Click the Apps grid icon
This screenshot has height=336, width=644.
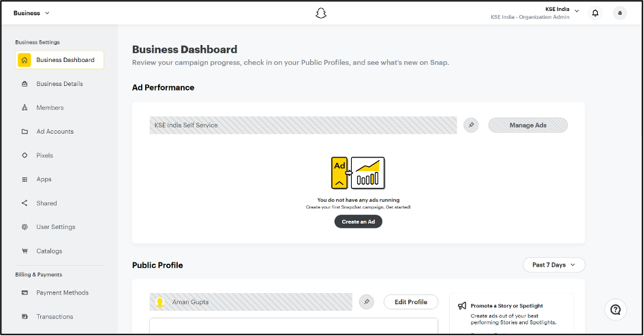pos(25,179)
